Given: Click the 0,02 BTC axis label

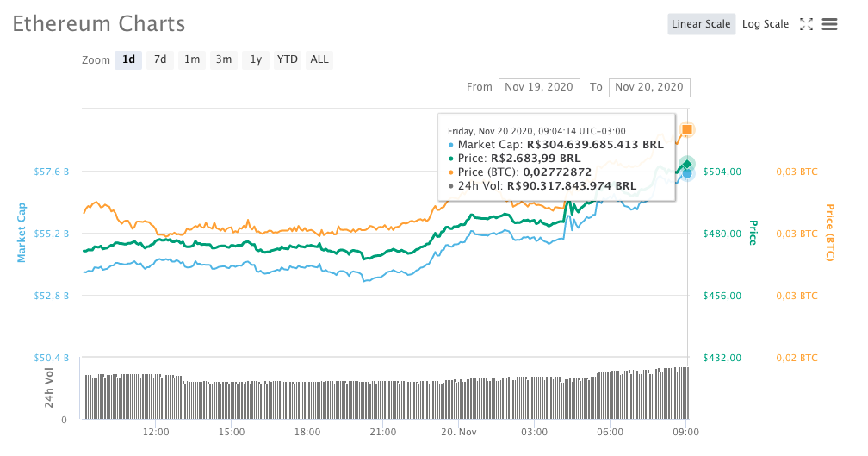Looking at the screenshot, I should [797, 358].
